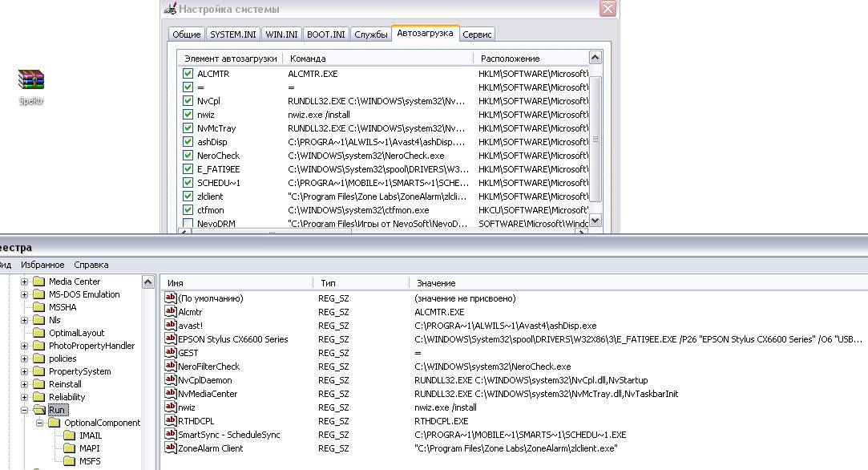Click the IMAIL folder icon
Screen dimensions: 868x470
70,436
